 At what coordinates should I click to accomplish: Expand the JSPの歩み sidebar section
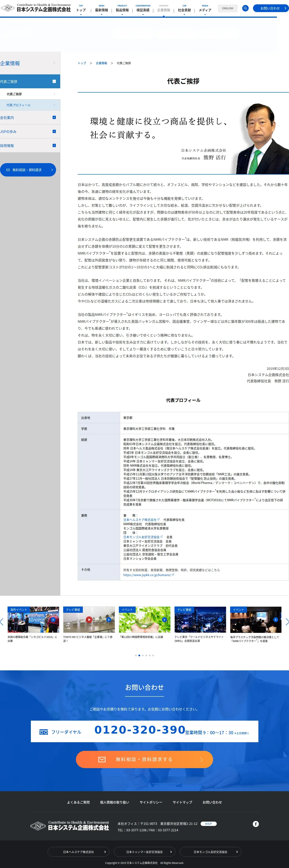tap(54, 131)
